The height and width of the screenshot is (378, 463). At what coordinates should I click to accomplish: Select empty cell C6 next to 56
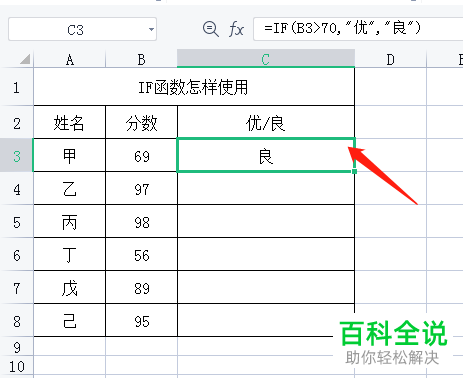coord(266,254)
